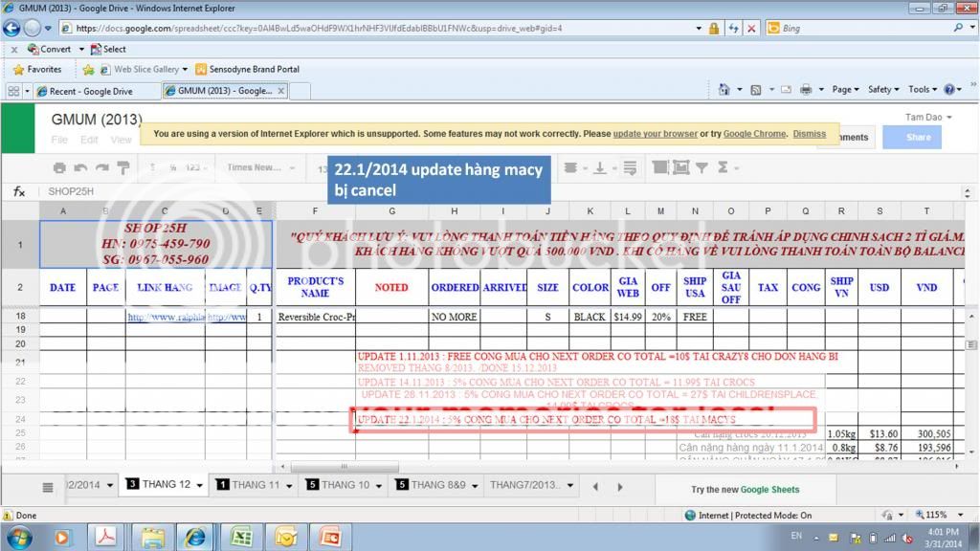Select the paint format roller icon
The image size is (980, 551).
coord(122,168)
